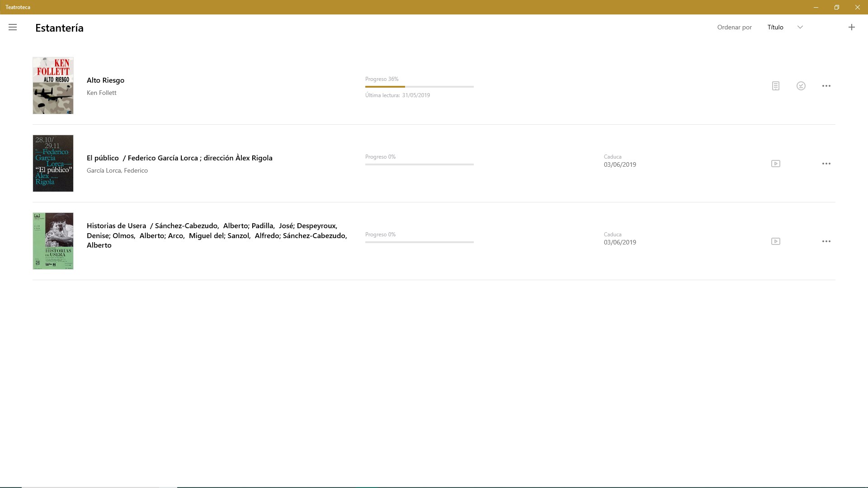Select the Historias de Usera cover thumbnail
Screen dimensions: 868x488
(53, 241)
